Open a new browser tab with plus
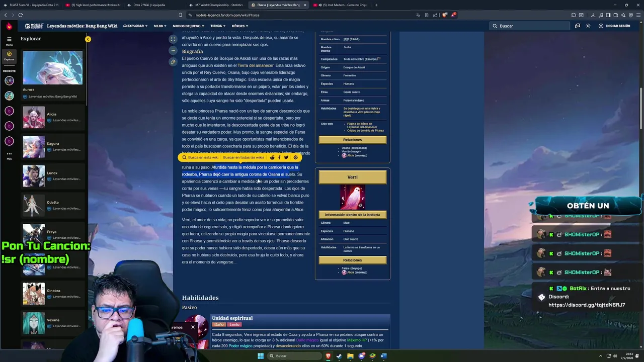This screenshot has width=644, height=362. [376, 5]
